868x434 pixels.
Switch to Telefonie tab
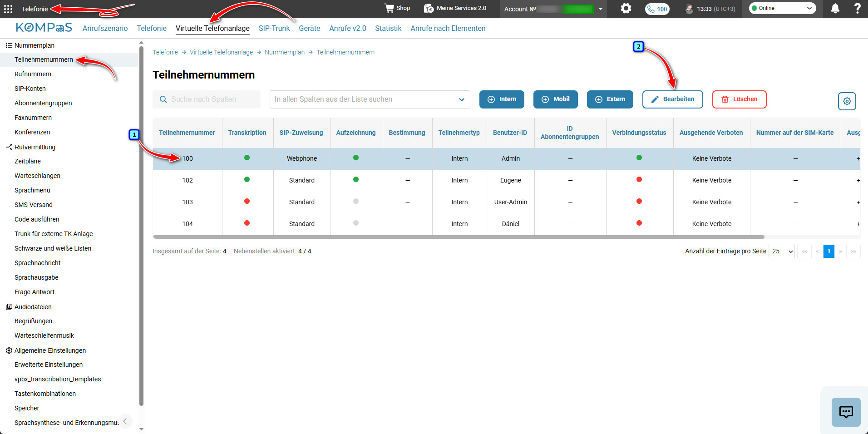pyautogui.click(x=152, y=28)
